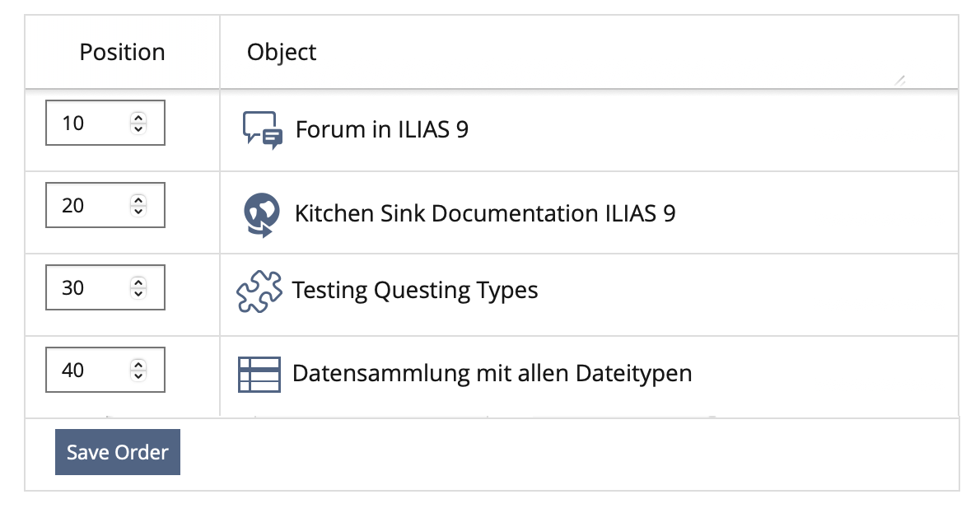The width and height of the screenshot is (980, 513).
Task: Click the Datensammlung table icon
Action: click(x=259, y=374)
